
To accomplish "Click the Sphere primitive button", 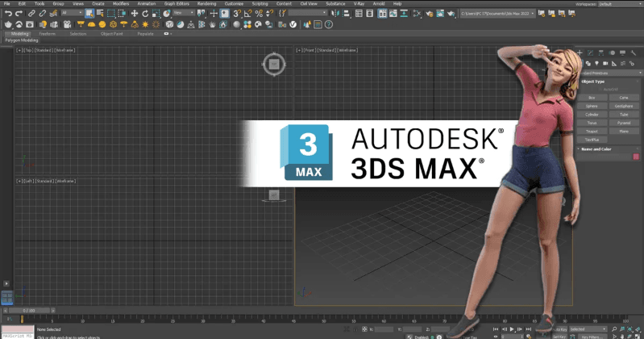I will (x=592, y=107).
